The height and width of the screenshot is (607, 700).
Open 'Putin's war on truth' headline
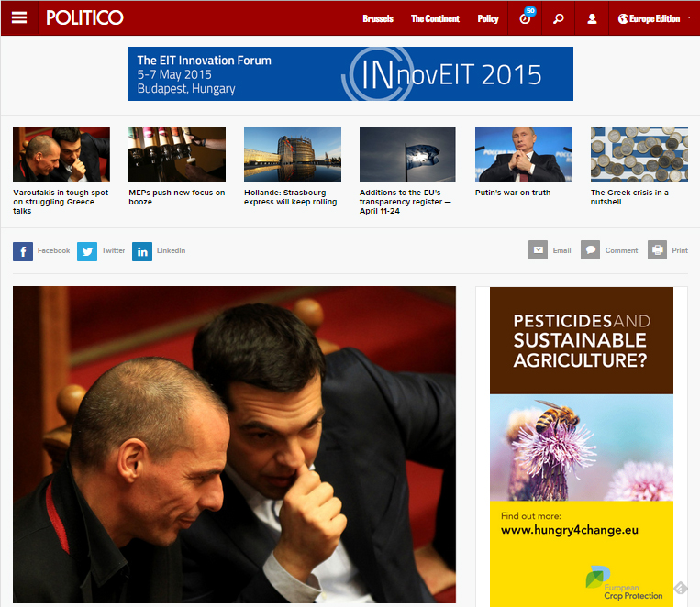[x=513, y=193]
